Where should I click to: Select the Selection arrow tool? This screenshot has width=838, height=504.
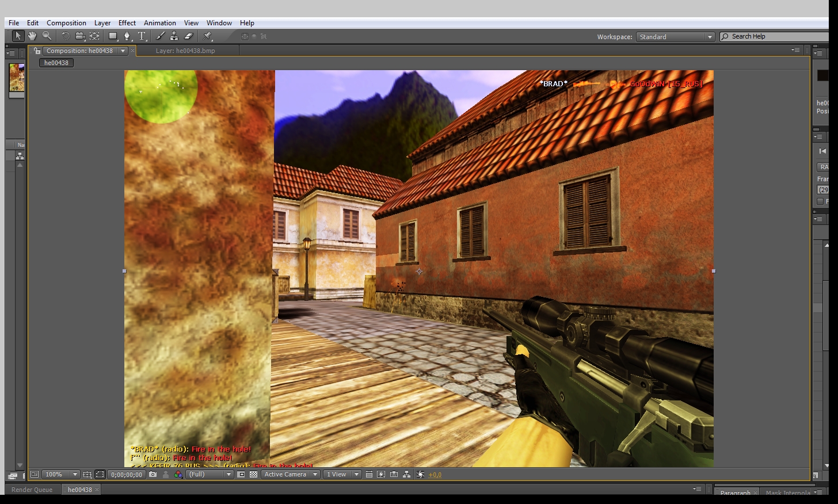pos(18,36)
